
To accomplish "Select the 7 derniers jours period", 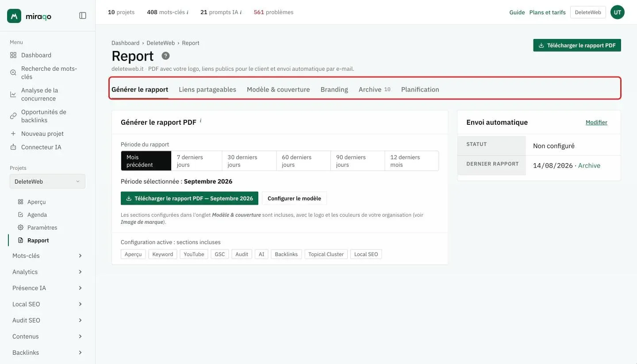I will [x=196, y=161].
